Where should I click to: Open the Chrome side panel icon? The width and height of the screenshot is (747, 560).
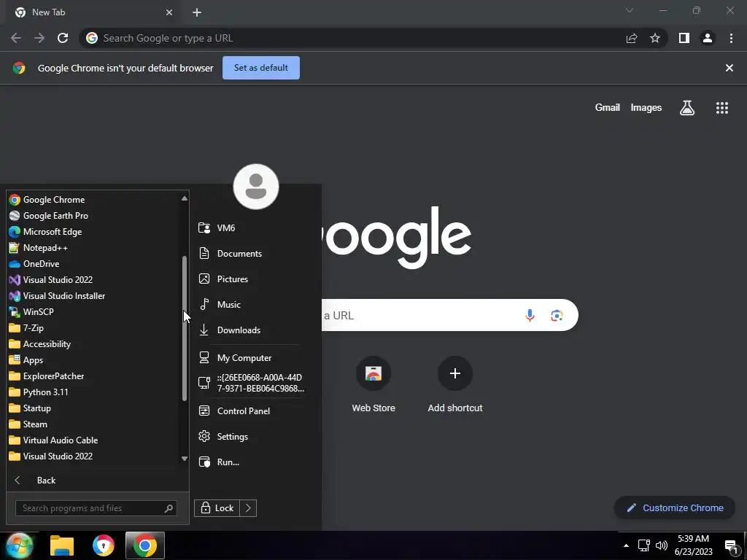[684, 38]
